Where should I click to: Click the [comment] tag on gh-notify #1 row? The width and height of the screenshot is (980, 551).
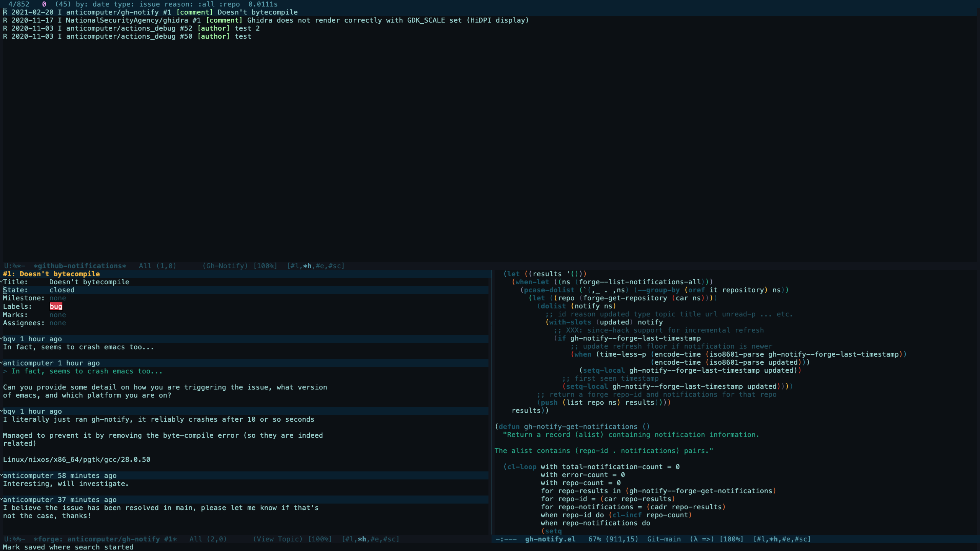[194, 12]
